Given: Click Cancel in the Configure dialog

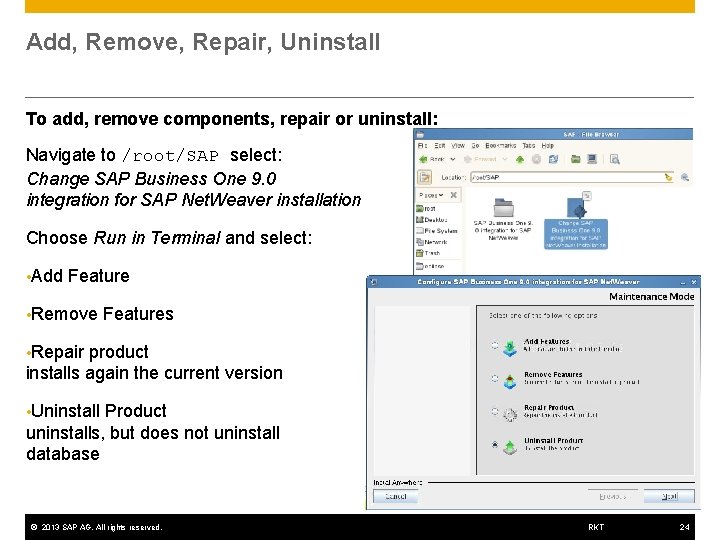Looking at the screenshot, I should click(x=395, y=496).
